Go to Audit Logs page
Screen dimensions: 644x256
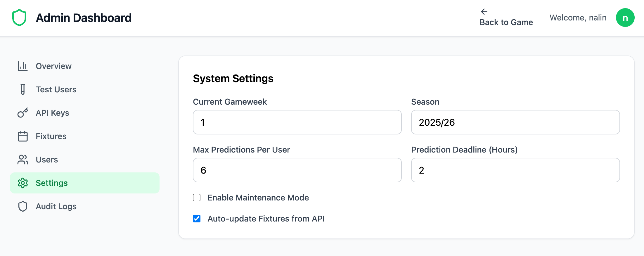click(x=56, y=206)
